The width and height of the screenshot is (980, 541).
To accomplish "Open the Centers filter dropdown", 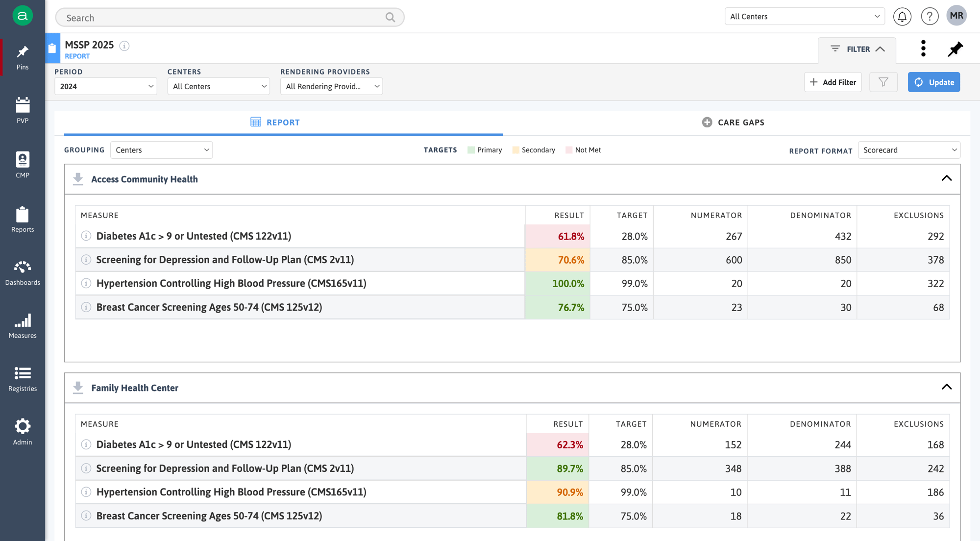I will 219,86.
